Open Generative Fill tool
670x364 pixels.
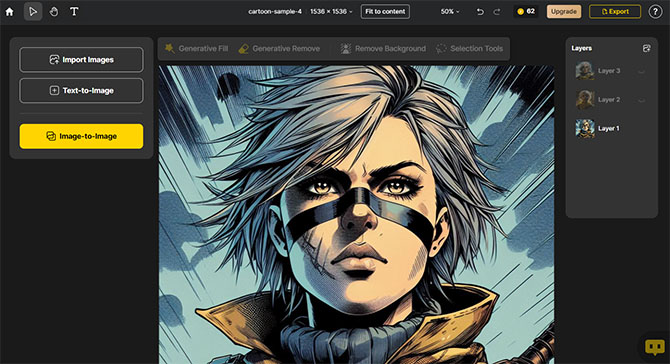point(197,49)
